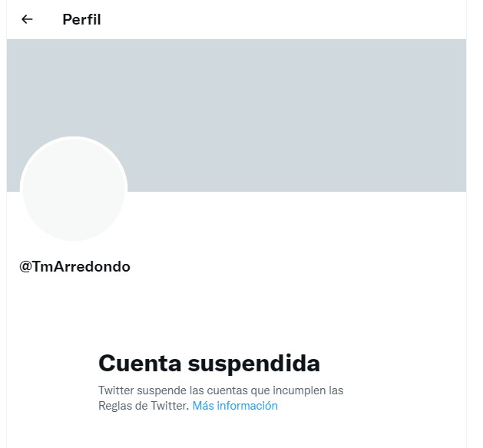The width and height of the screenshot is (483, 448).
Task: Select the gray header banner image
Action: pos(237,115)
